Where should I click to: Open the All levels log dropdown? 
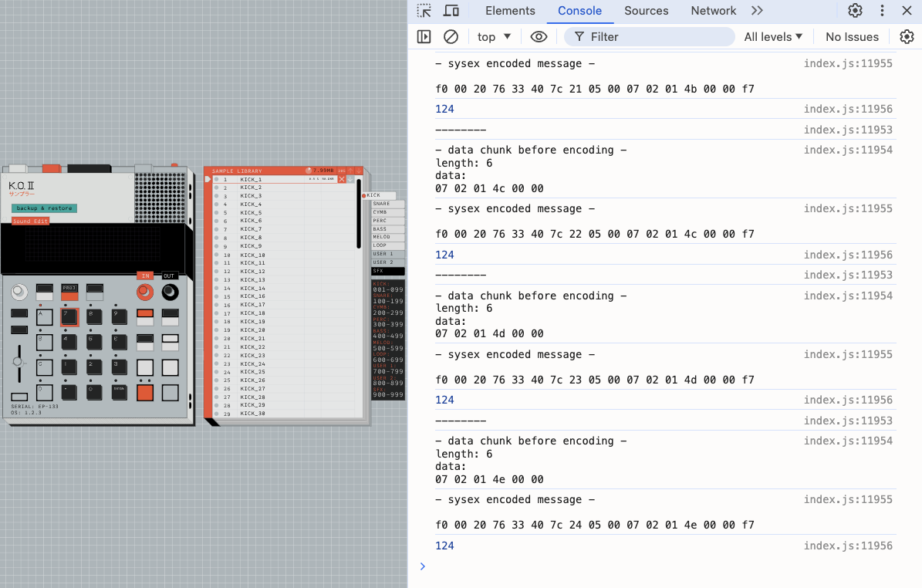click(x=773, y=36)
